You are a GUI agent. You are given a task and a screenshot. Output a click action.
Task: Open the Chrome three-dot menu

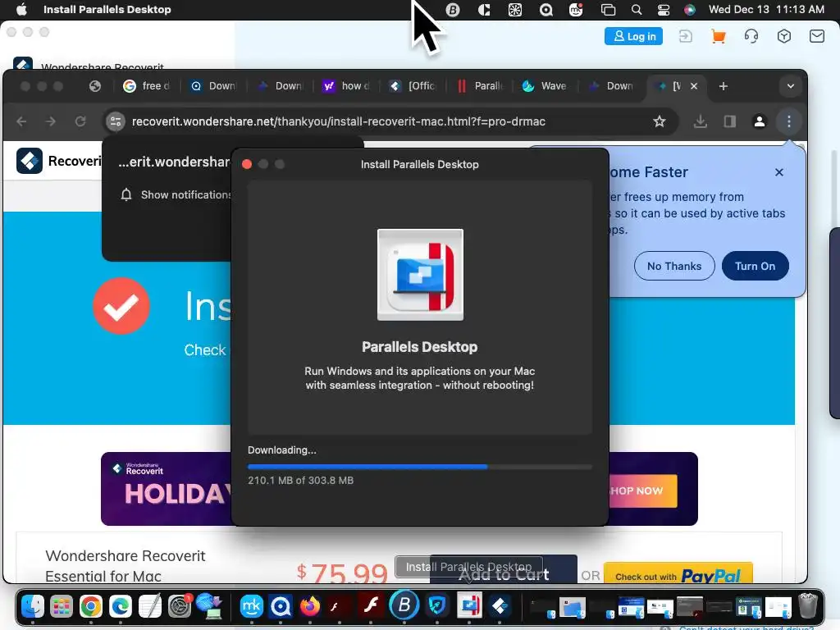pos(788,121)
